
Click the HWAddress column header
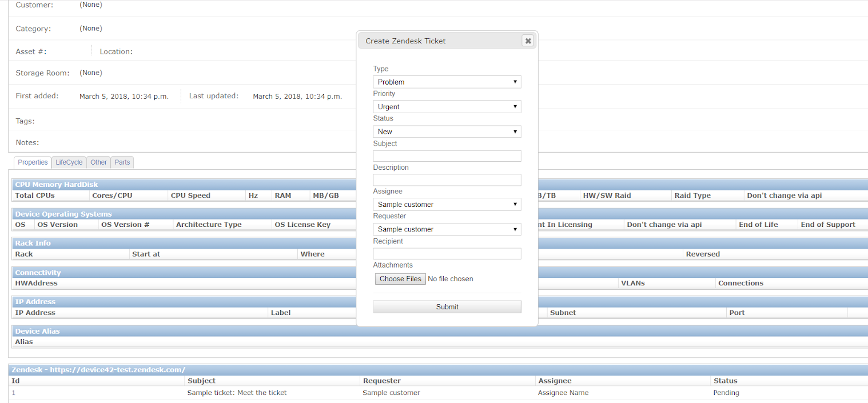[36, 283]
